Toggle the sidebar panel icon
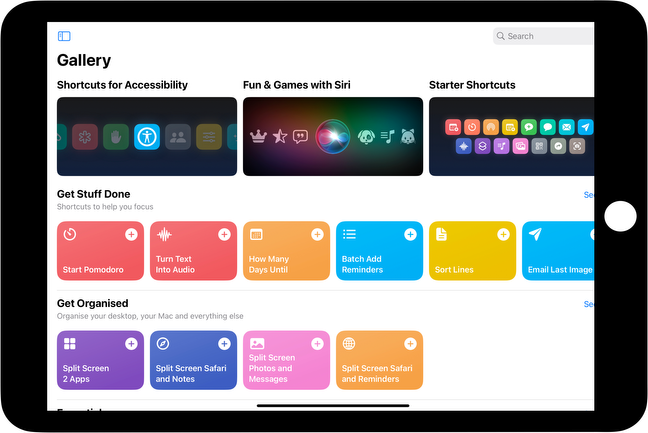The width and height of the screenshot is (648, 433). point(64,36)
